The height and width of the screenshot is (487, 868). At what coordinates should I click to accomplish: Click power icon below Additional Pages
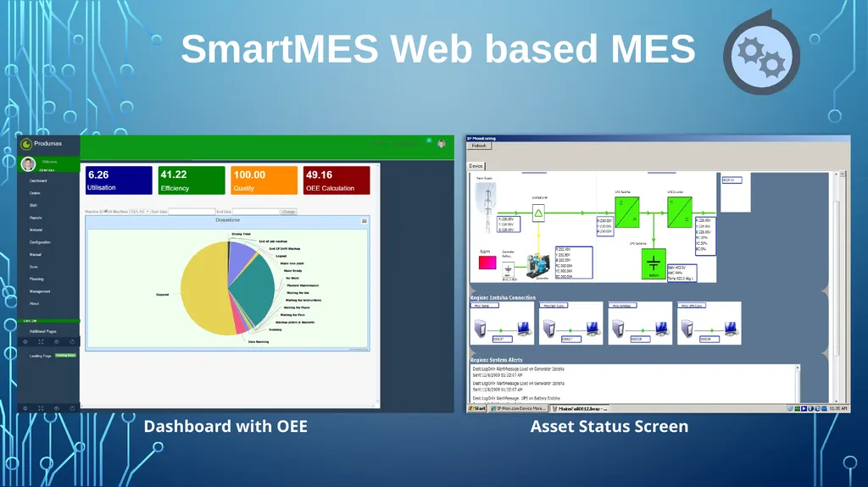tap(72, 342)
